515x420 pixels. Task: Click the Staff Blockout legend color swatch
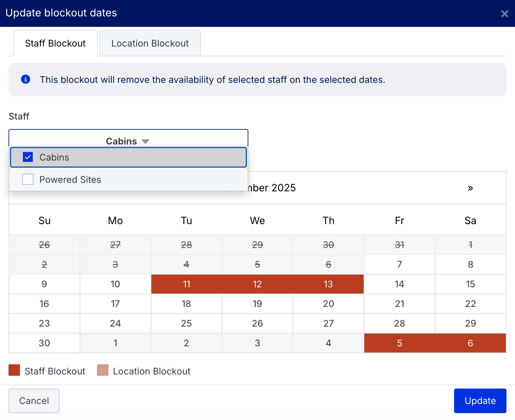14,370
